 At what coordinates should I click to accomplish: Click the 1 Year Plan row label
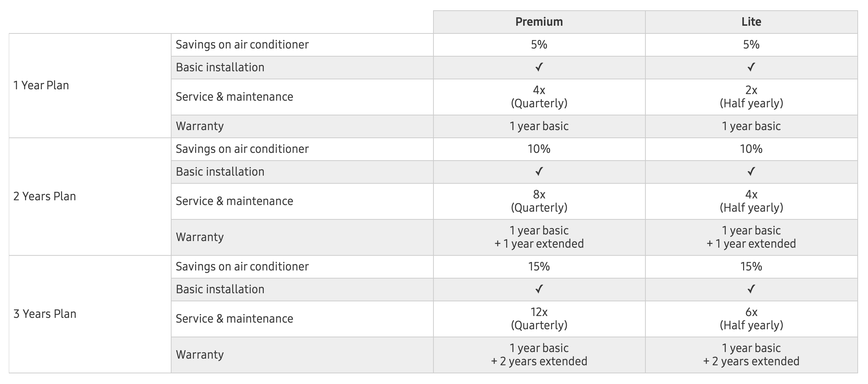(x=41, y=85)
